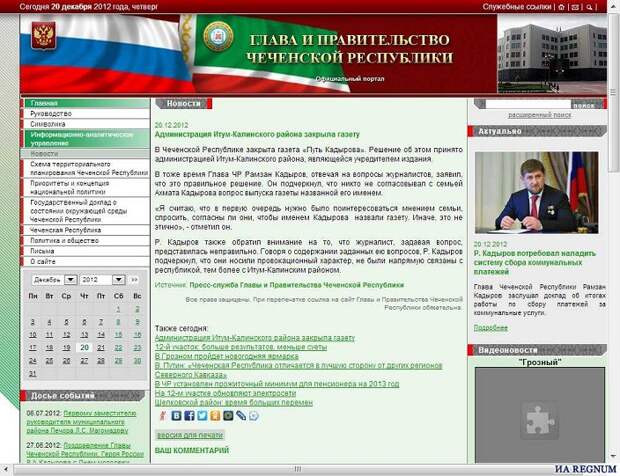Select December 7 in the calendar
Viewport: 620px width, 476px height.
(x=101, y=322)
